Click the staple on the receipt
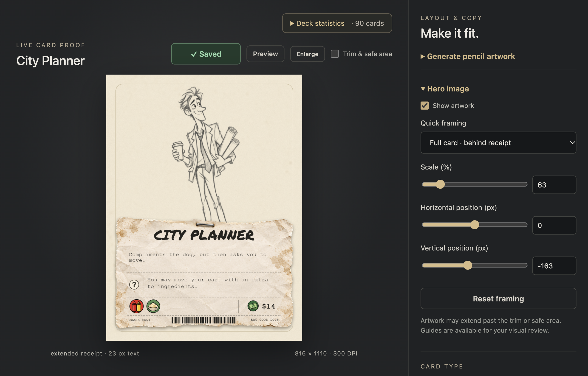This screenshot has width=588, height=376. pos(205,225)
